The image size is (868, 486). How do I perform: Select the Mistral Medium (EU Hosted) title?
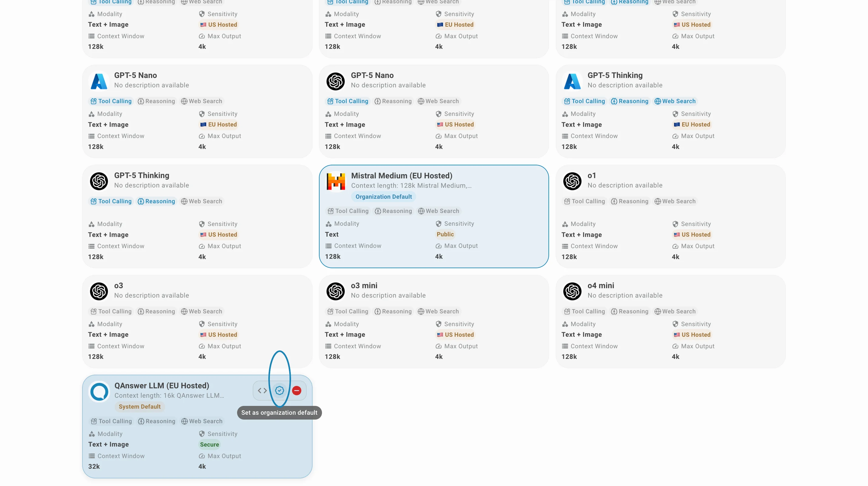[402, 176]
